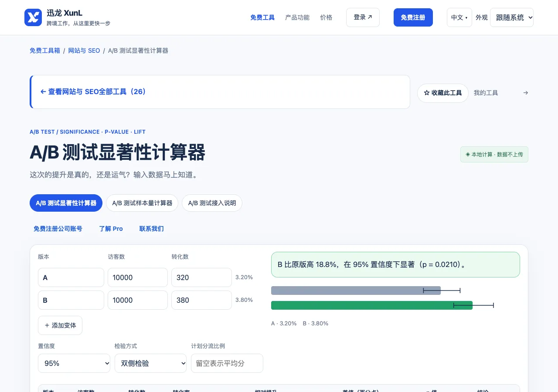Click the A/B 测试显著性计算器 heading
The image size is (558, 392).
[x=118, y=153]
